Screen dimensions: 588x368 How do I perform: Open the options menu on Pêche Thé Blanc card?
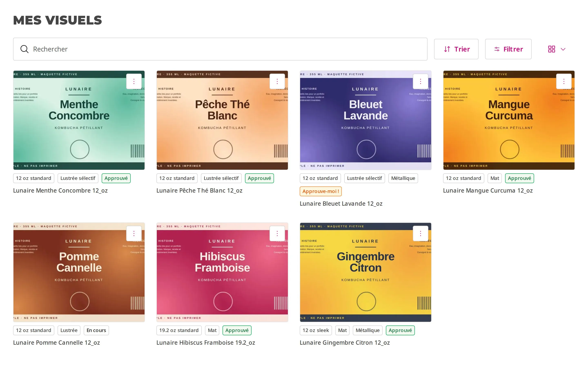pos(277,81)
